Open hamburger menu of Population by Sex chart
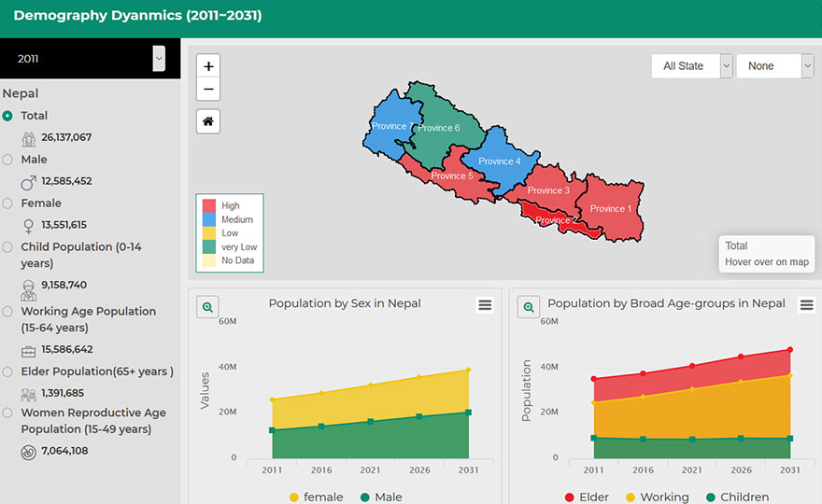Screen dimensions: 822x504 [x=485, y=305]
